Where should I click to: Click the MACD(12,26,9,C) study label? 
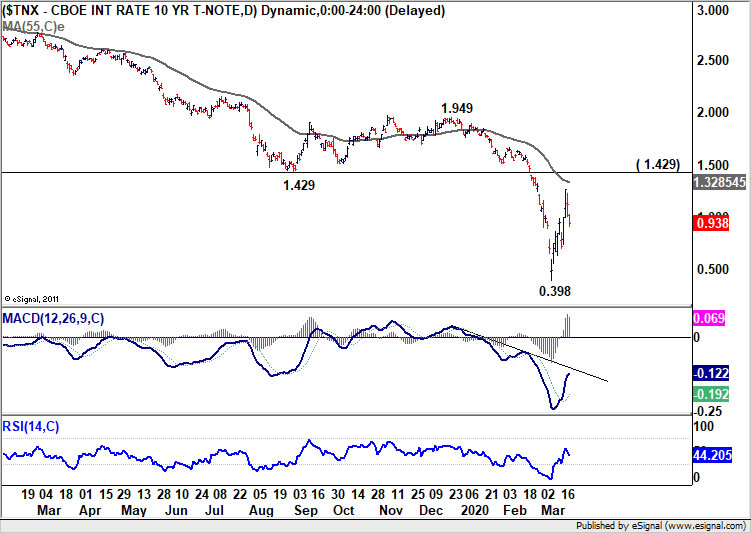[53, 318]
